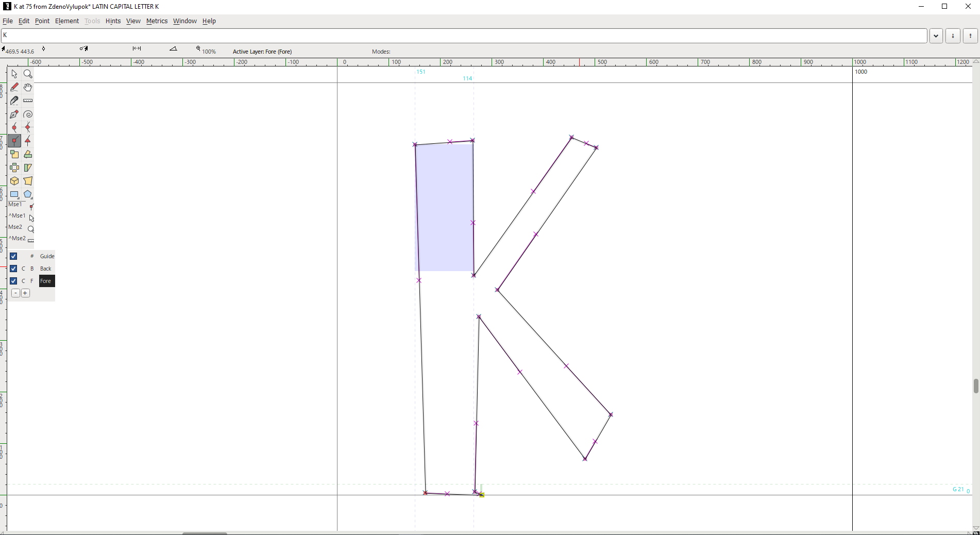This screenshot has height=535, width=980.
Task: Click the next glyph arrow button
Action: coord(970,36)
